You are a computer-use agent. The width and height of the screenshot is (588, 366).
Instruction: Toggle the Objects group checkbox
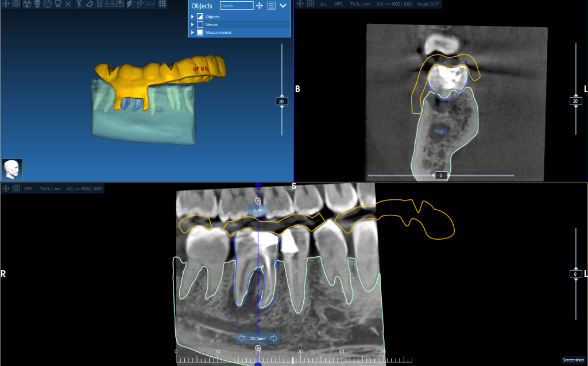coord(200,16)
